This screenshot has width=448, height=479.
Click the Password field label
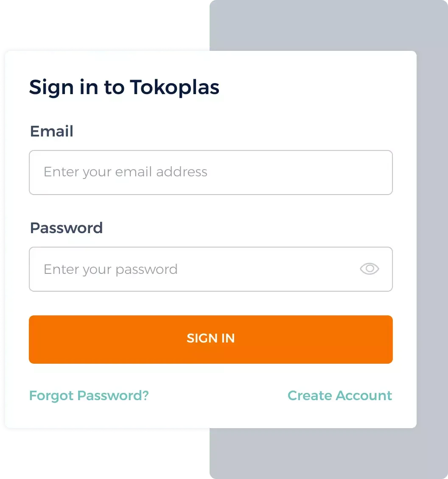click(66, 228)
